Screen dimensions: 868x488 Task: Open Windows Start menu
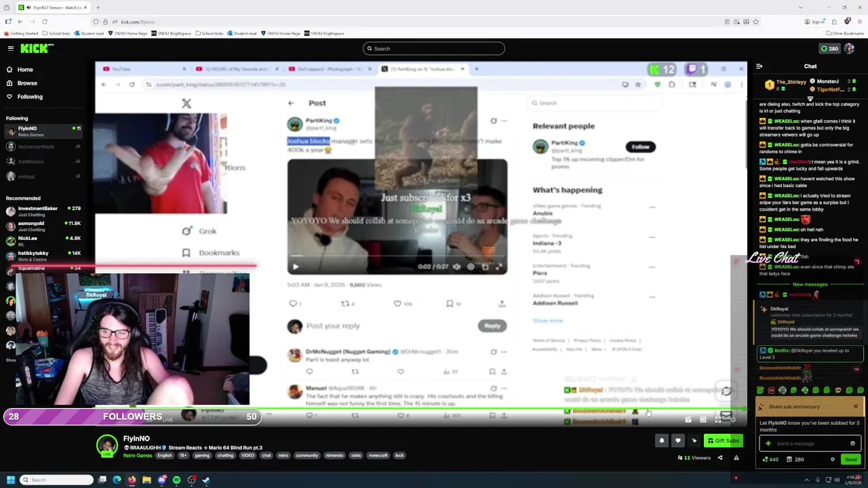click(11, 480)
